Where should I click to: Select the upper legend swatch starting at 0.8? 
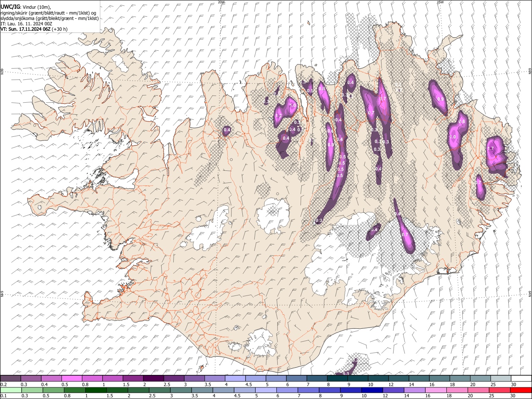tap(92, 378)
